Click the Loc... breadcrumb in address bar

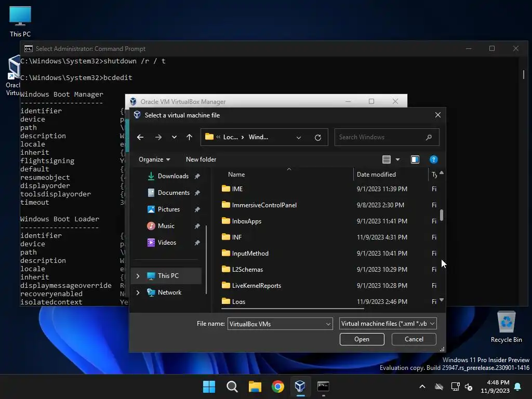(x=230, y=137)
